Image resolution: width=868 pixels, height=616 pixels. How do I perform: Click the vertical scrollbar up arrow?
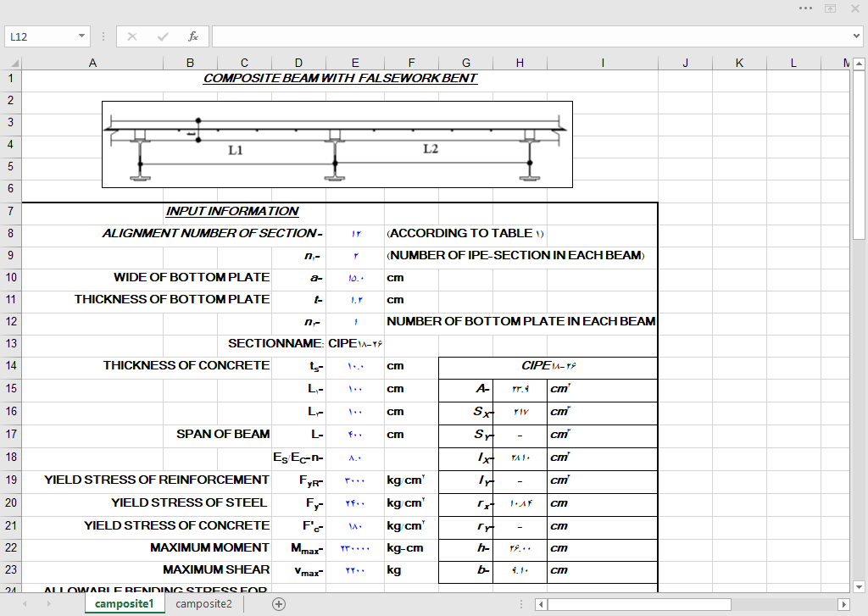[x=859, y=64]
